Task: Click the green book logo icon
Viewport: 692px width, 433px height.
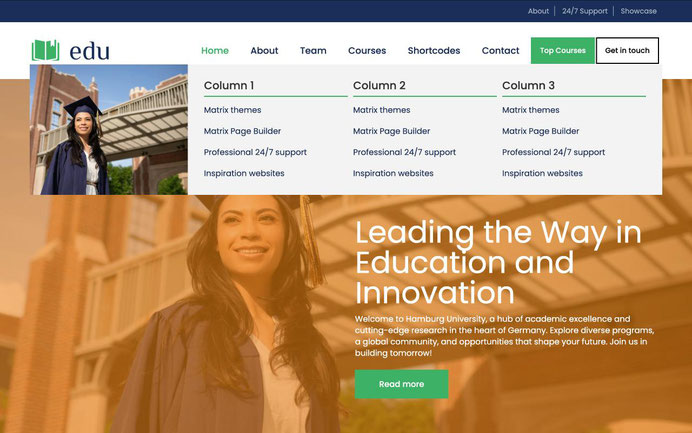Action: pyautogui.click(x=45, y=50)
